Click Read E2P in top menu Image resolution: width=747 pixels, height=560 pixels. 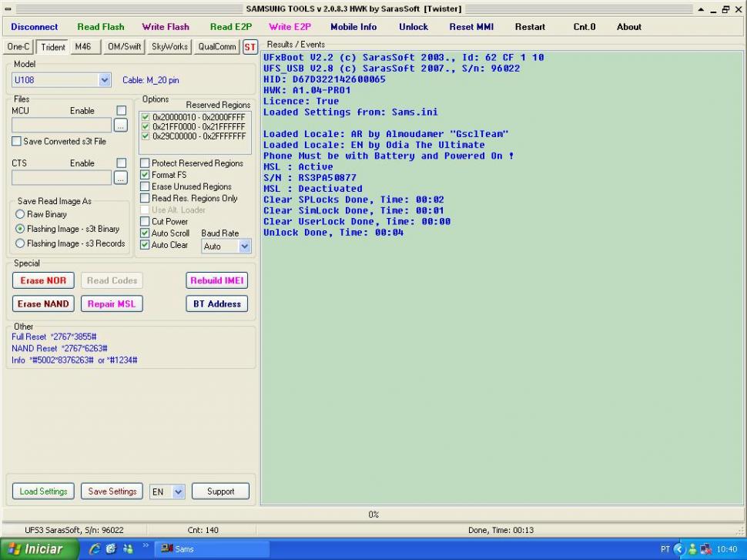[230, 27]
